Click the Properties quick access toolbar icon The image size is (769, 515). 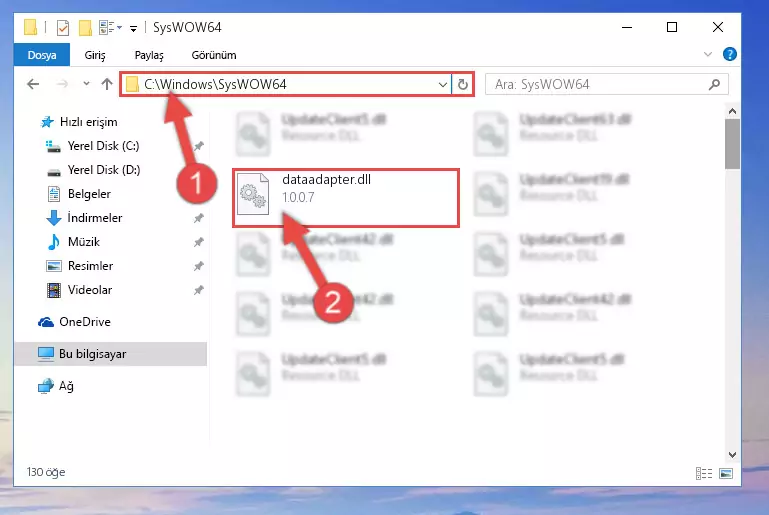63,27
